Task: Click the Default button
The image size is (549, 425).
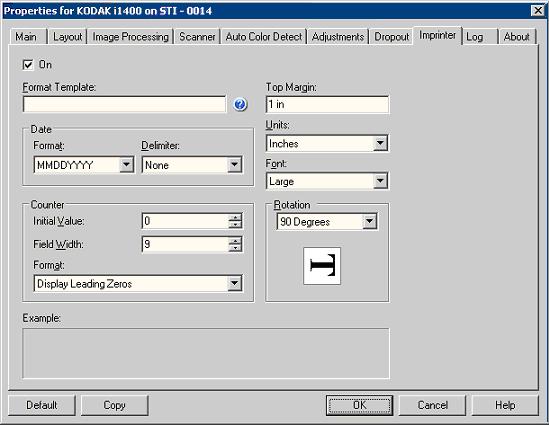Action: point(42,405)
